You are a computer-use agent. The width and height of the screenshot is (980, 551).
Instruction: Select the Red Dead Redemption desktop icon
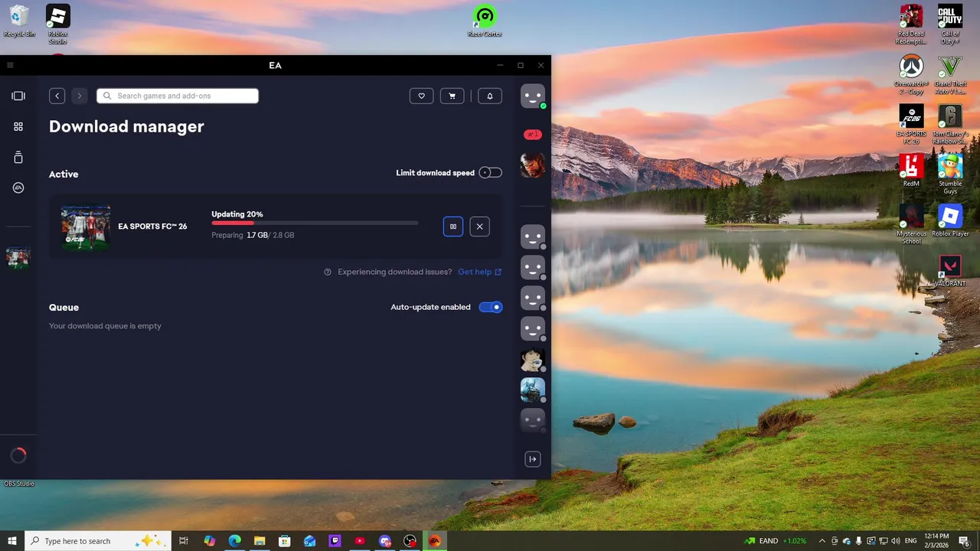click(x=911, y=24)
